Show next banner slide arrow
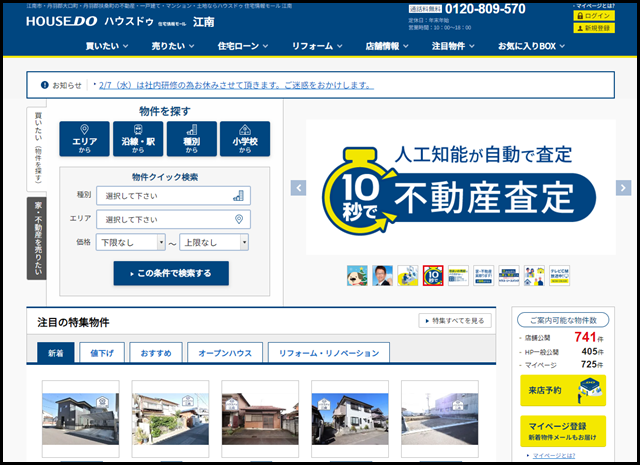 click(x=623, y=188)
